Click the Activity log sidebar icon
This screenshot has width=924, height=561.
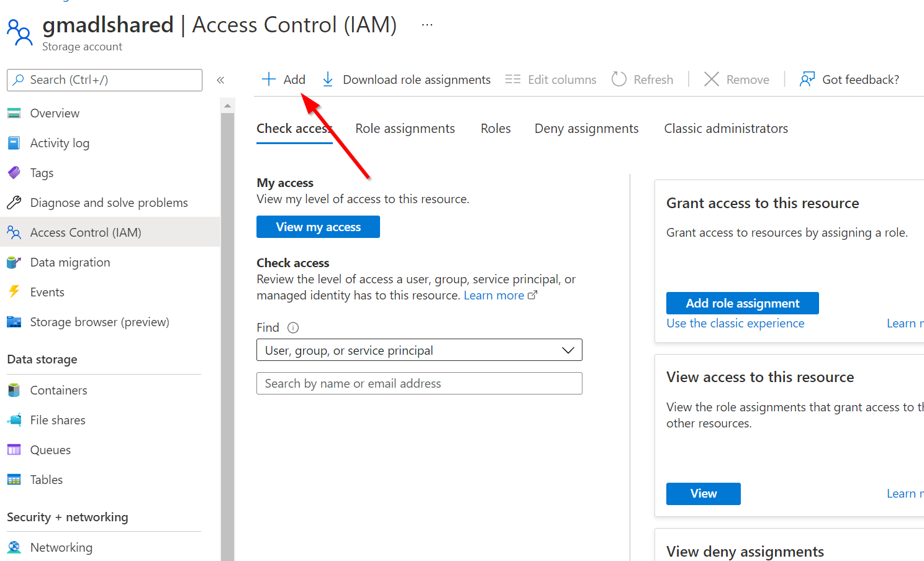click(x=14, y=143)
